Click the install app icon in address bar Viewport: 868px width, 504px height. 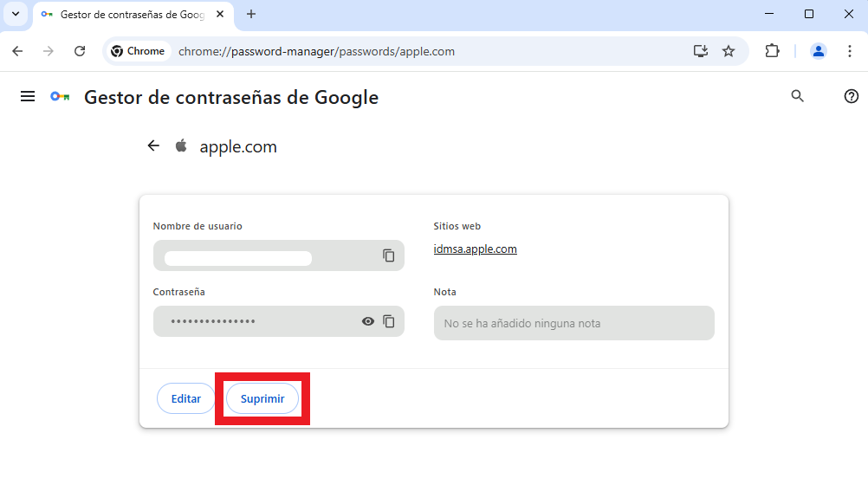(x=700, y=51)
